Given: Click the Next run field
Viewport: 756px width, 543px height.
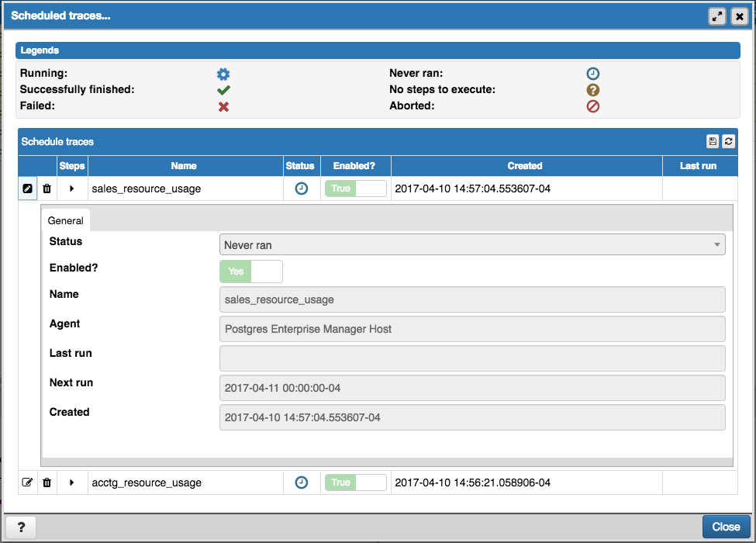Looking at the screenshot, I should click(472, 388).
